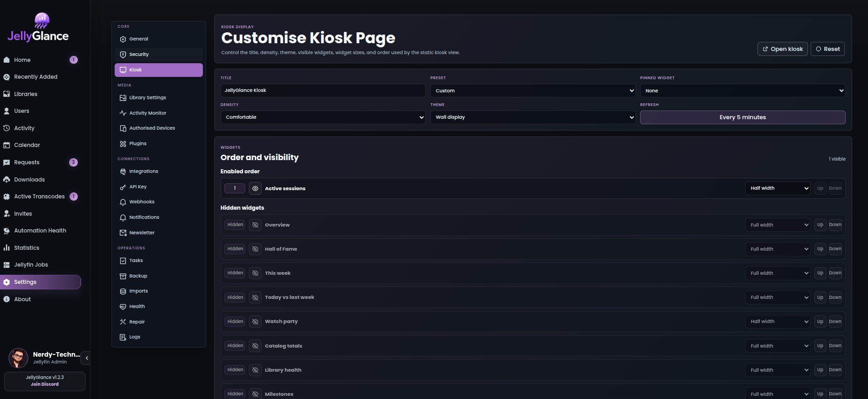Open Home via its house icon
This screenshot has height=399, width=868.
[7, 60]
